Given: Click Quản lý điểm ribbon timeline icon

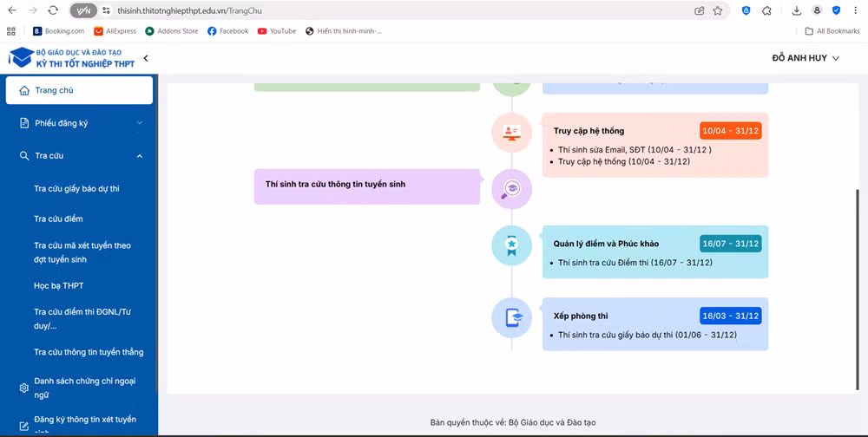Looking at the screenshot, I should click(x=511, y=245).
